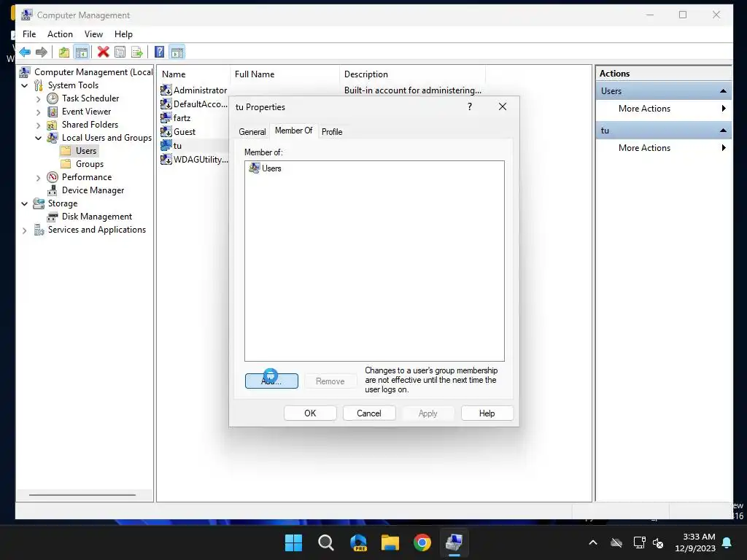Collapse System Tools tree node

[25, 85]
